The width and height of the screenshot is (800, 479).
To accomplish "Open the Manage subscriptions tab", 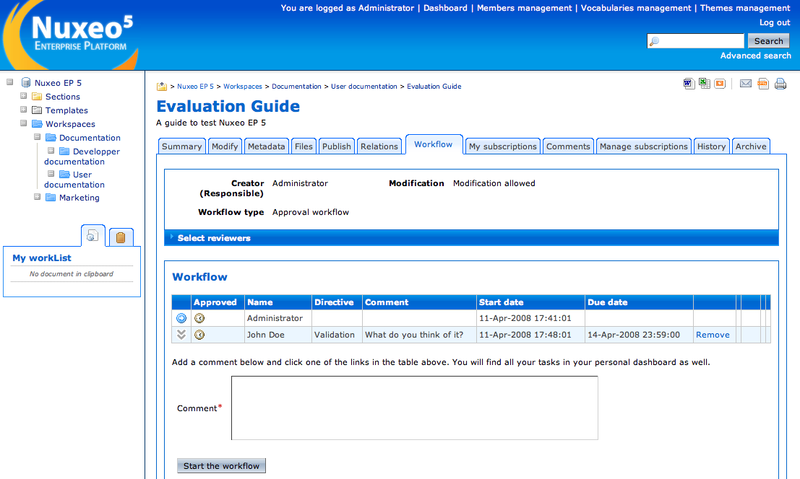I will (x=644, y=146).
